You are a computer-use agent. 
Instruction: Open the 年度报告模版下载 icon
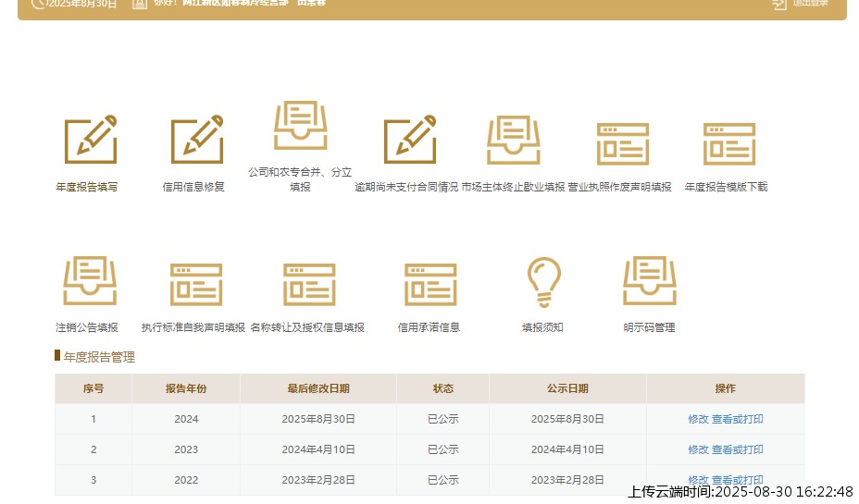[x=729, y=144]
